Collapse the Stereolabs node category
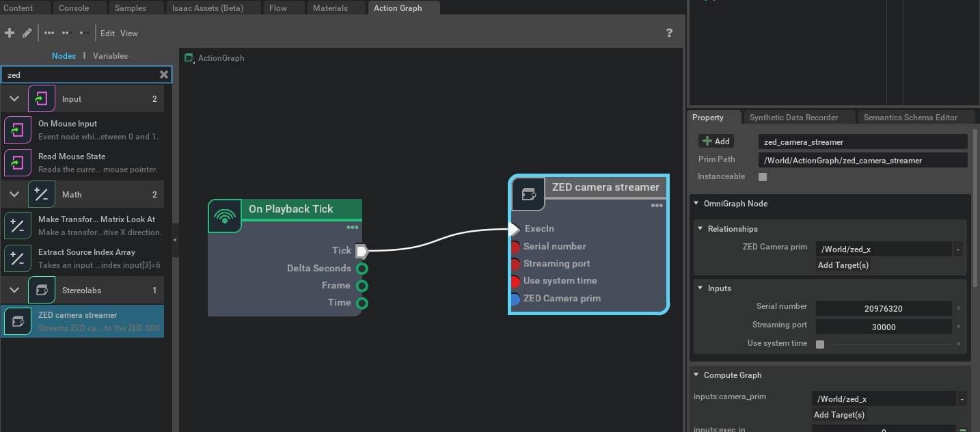 (x=14, y=290)
